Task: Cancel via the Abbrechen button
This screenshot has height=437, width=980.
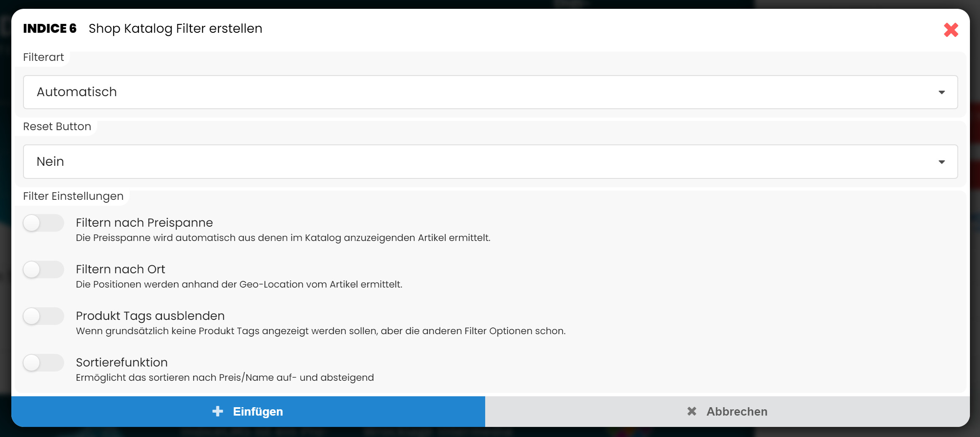Action: 727,411
